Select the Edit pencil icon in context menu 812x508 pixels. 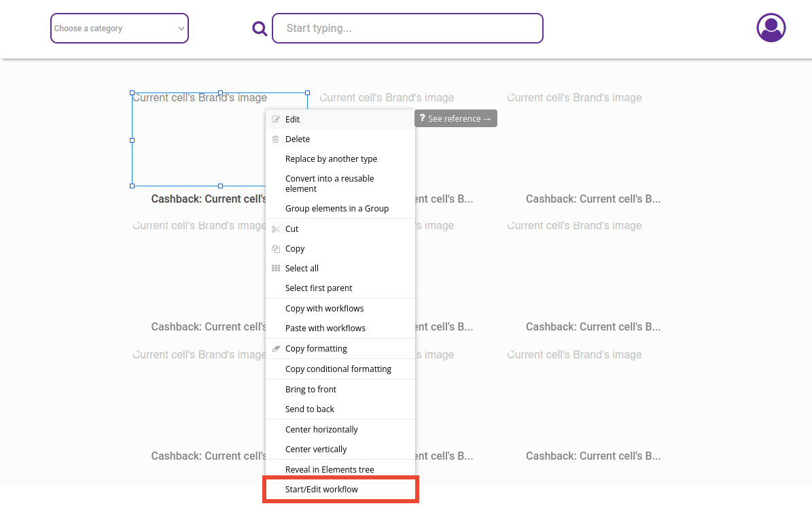(276, 119)
